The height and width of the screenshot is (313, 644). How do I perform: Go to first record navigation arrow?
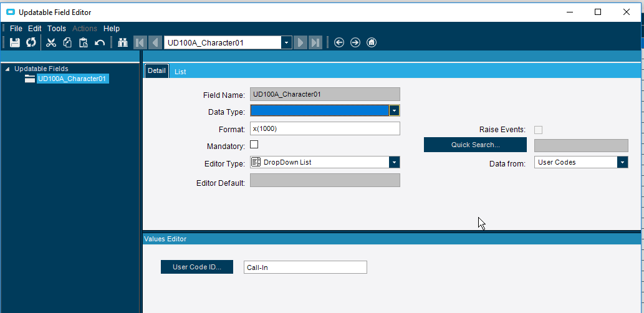140,42
